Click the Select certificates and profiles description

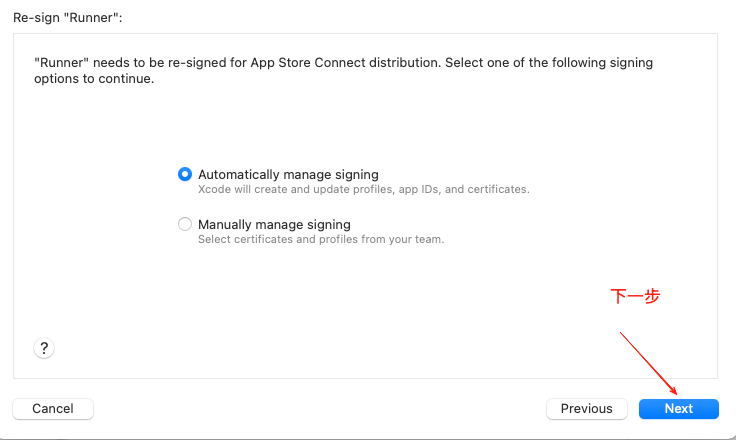point(321,239)
